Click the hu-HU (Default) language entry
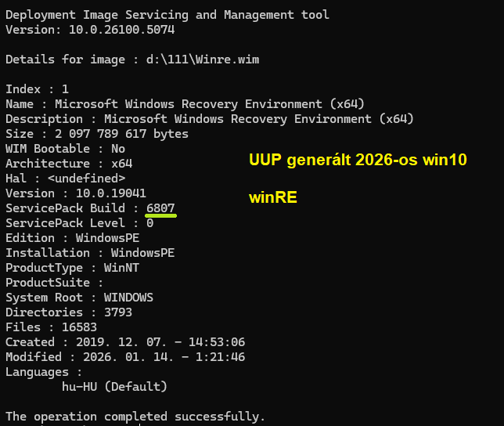 tap(114, 387)
